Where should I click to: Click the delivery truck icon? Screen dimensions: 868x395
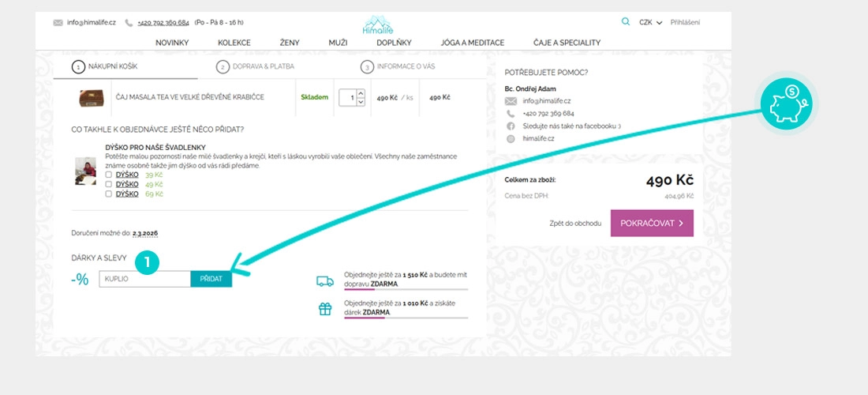325,281
